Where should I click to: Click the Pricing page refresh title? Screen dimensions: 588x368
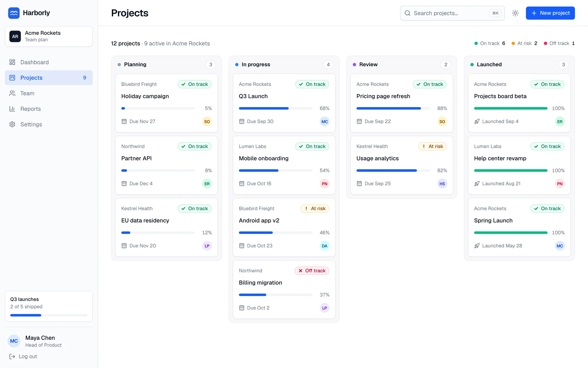click(383, 96)
